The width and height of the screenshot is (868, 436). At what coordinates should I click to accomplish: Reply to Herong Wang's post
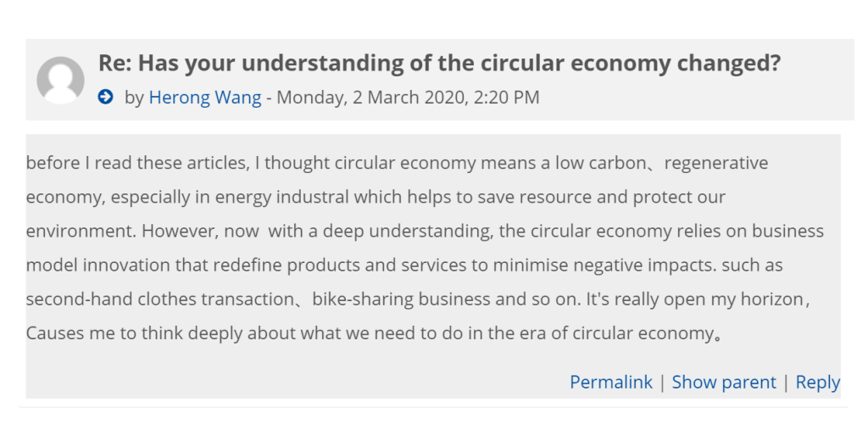(817, 383)
